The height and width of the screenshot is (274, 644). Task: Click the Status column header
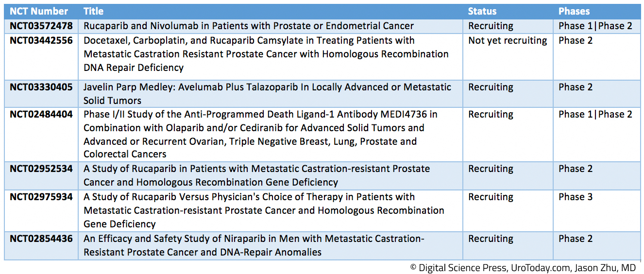(482, 11)
